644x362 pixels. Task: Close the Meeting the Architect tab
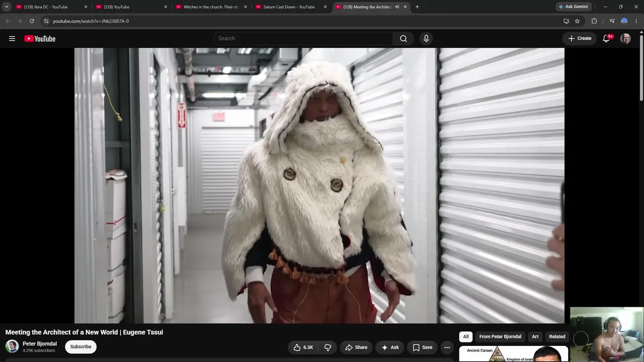tap(405, 7)
